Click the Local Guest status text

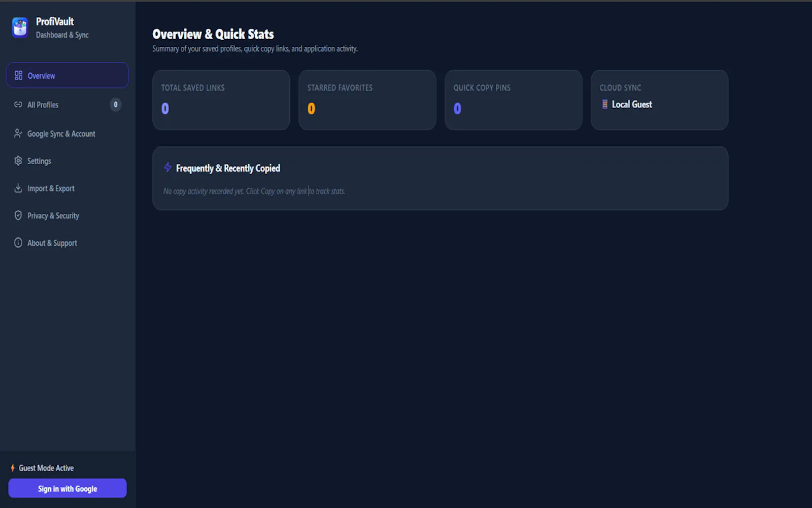pos(632,104)
